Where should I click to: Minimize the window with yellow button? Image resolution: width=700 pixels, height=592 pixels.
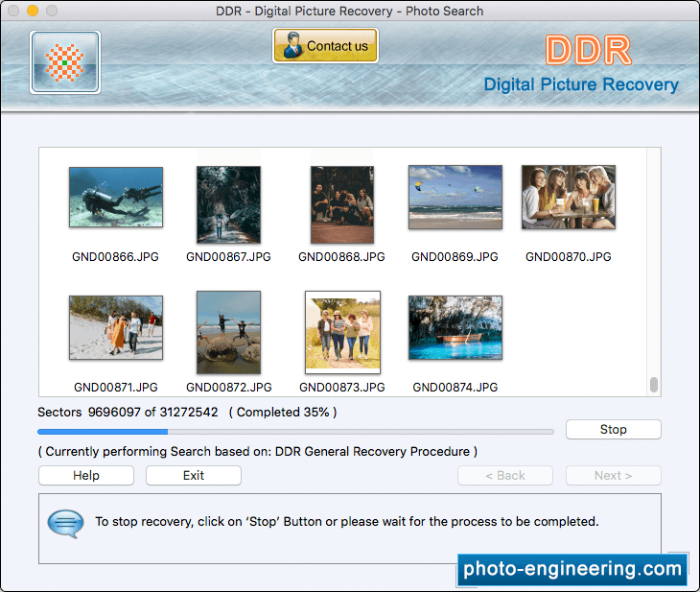click(33, 11)
